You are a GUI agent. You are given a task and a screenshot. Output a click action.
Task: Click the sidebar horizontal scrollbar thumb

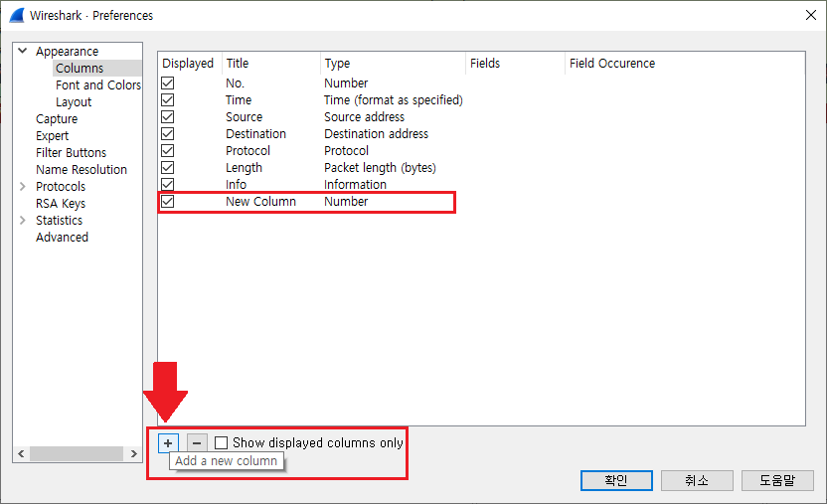77,453
